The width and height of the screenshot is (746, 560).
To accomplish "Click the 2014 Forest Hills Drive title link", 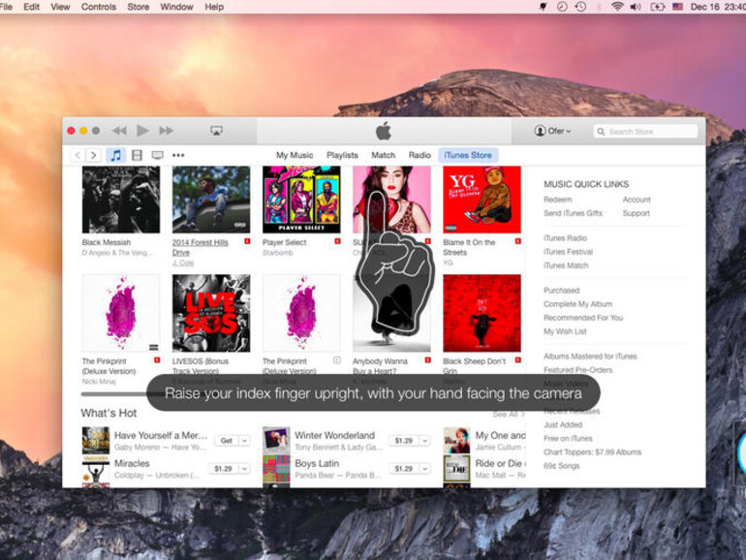I will coord(200,247).
